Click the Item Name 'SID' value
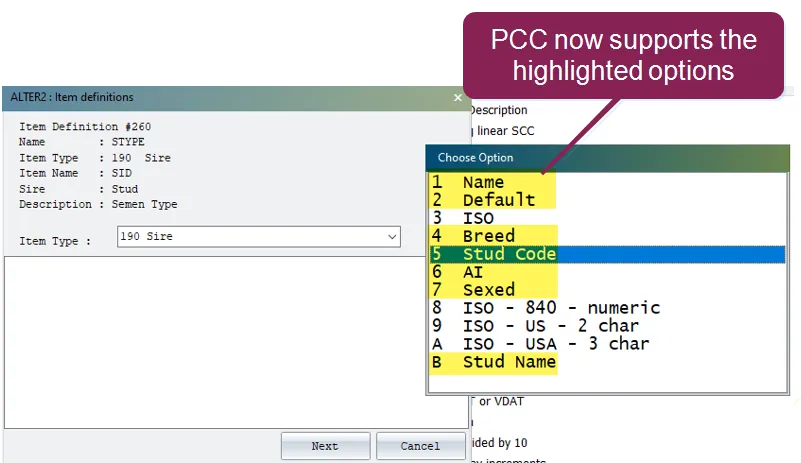This screenshot has width=801, height=463. 122,173
